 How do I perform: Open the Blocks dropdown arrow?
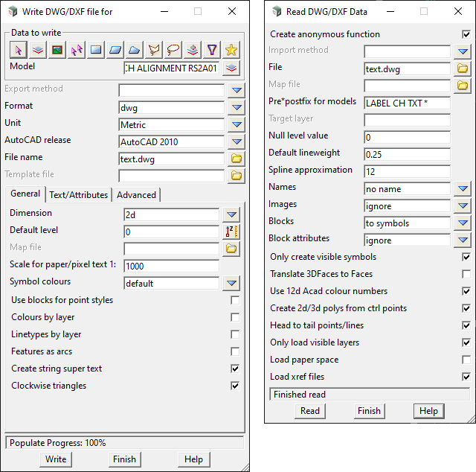[x=463, y=223]
